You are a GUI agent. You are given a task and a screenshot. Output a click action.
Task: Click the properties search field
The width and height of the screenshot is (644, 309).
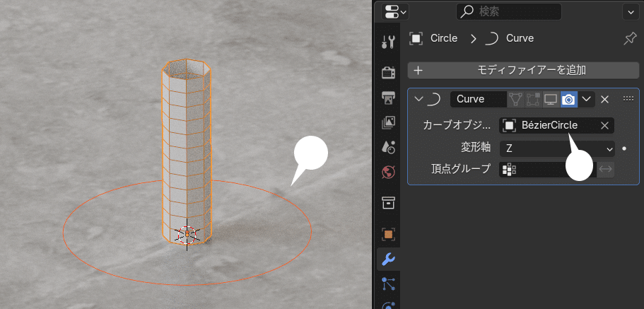508,12
